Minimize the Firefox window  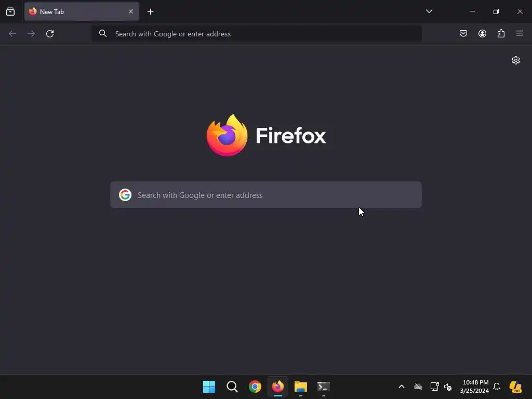(x=472, y=11)
